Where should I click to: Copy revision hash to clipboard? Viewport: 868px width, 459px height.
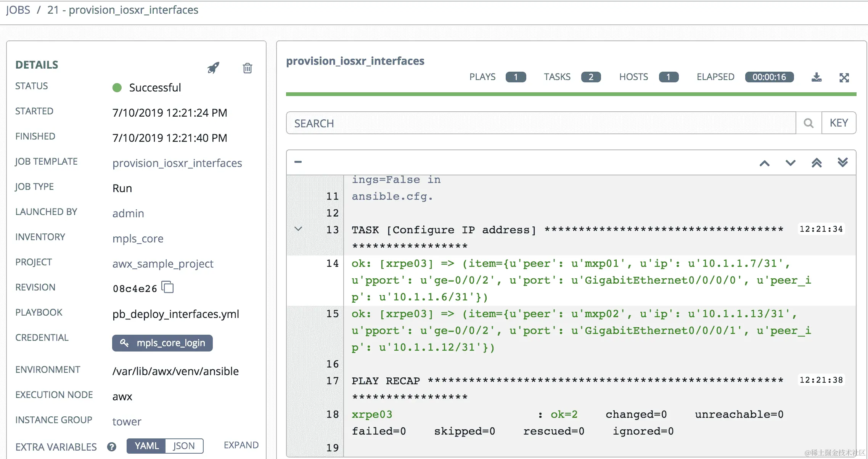[168, 287]
